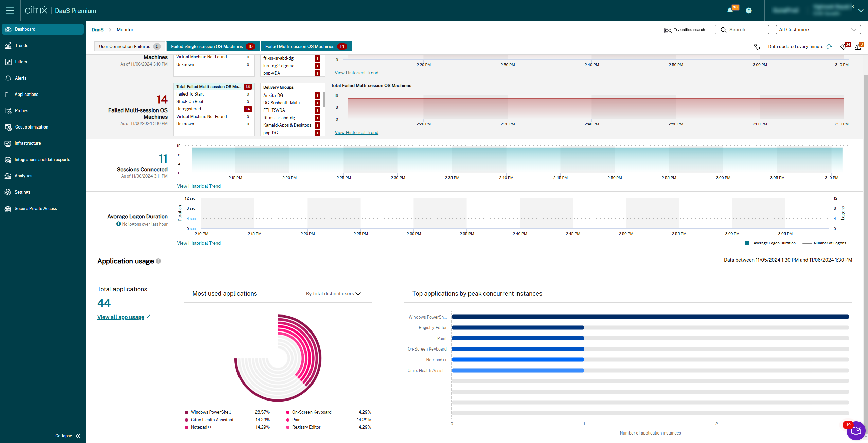Viewport: 868px width, 443px height.
Task: Click Try unified search link
Action: tap(689, 30)
